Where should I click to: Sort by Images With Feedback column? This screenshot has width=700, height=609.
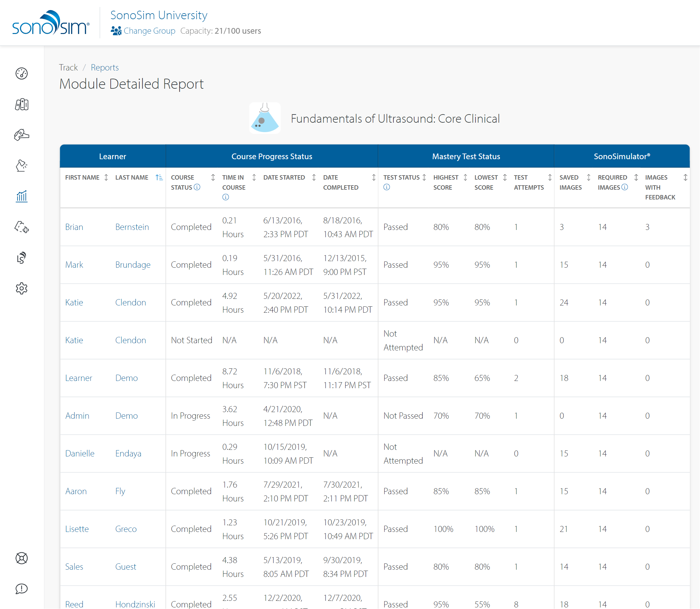[x=686, y=177]
